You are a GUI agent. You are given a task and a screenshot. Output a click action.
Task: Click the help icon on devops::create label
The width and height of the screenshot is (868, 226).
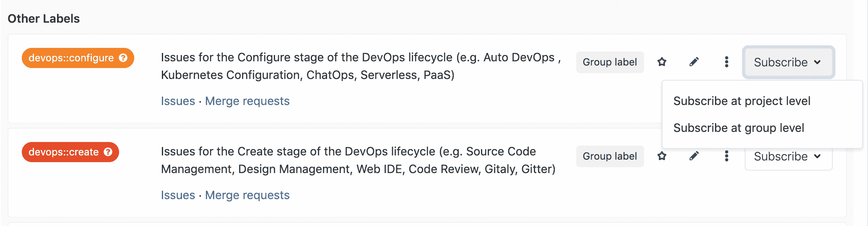(x=108, y=152)
